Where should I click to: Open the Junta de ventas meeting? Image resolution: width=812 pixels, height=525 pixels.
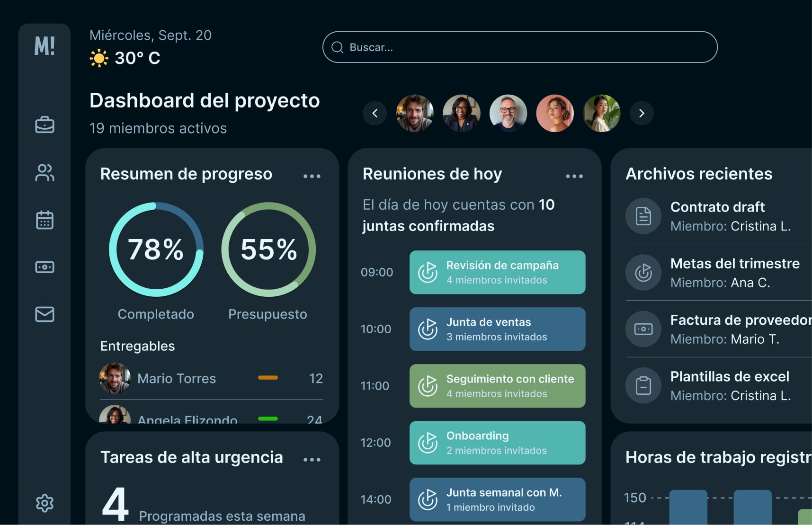tap(497, 329)
